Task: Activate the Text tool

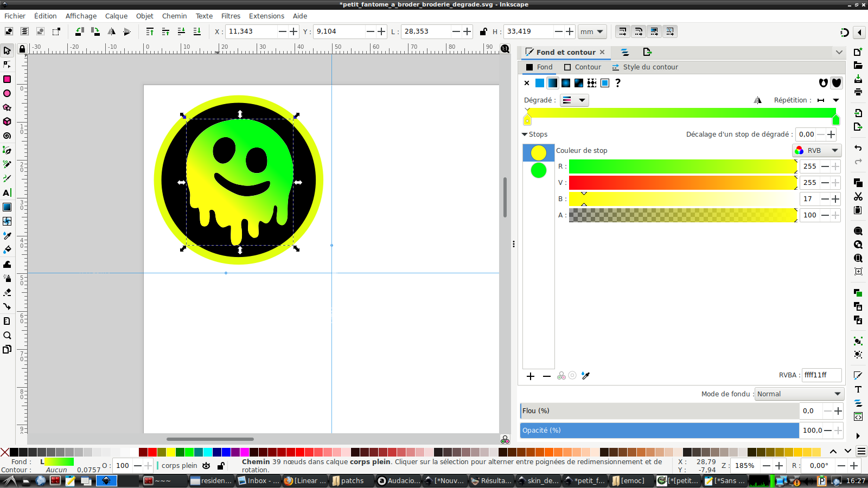Action: point(7,192)
